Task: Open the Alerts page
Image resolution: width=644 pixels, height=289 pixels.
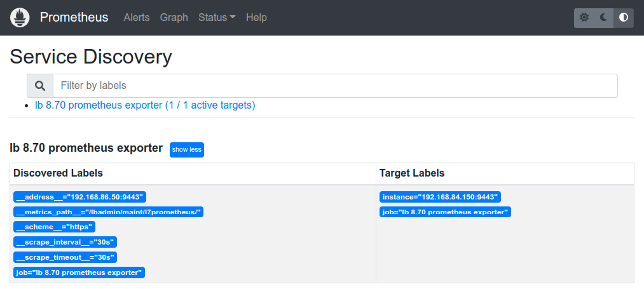Action: (137, 18)
